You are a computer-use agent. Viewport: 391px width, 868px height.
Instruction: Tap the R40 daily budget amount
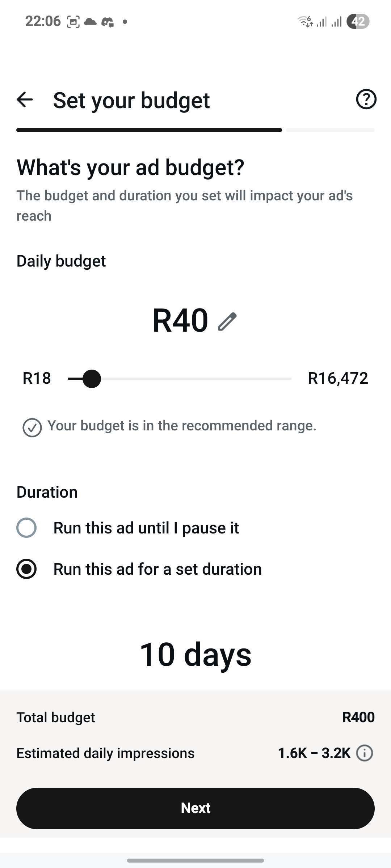tap(180, 320)
